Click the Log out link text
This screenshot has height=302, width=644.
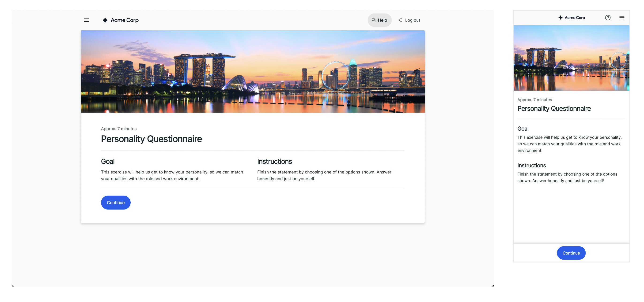(x=412, y=20)
